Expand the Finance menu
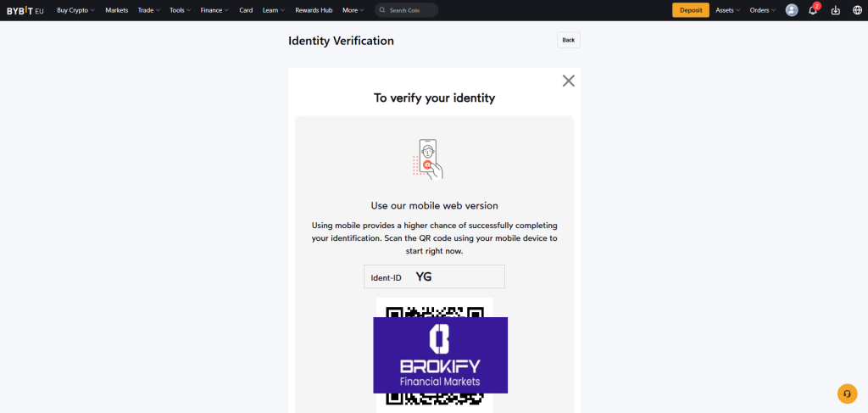The height and width of the screenshot is (413, 868). pos(214,10)
